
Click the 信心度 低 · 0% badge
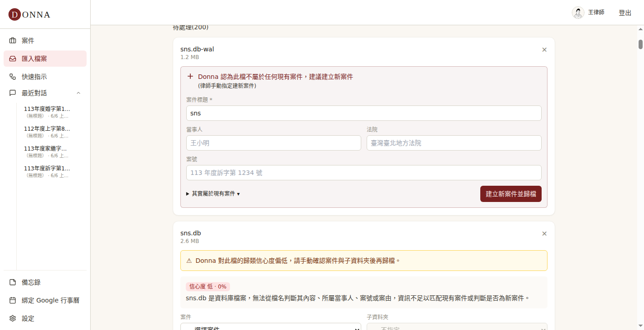point(208,287)
